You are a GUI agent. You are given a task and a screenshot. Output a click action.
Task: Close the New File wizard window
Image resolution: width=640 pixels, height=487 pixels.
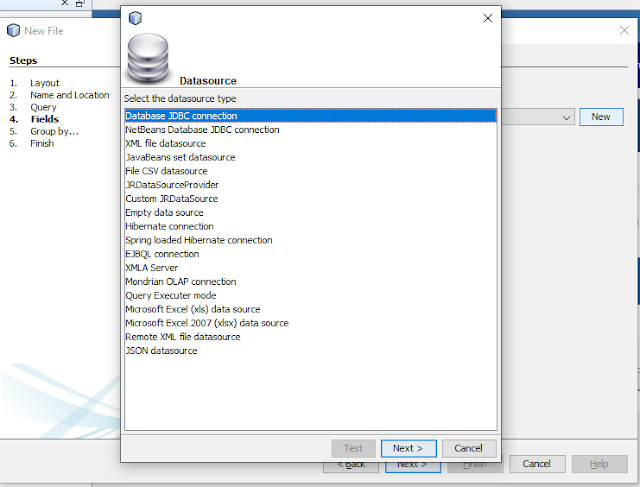(x=624, y=30)
